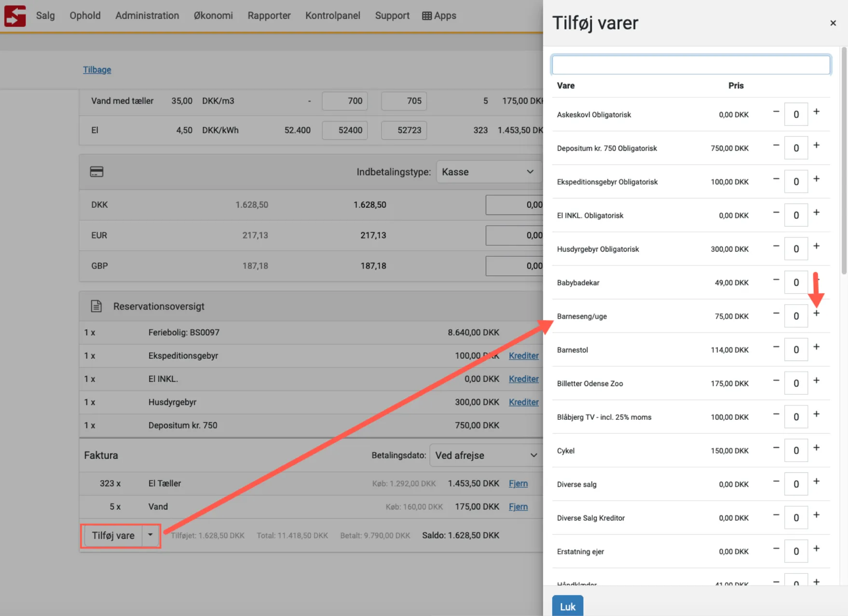This screenshot has height=616, width=848.
Task: Click the red logo icon in navbar
Action: (15, 15)
